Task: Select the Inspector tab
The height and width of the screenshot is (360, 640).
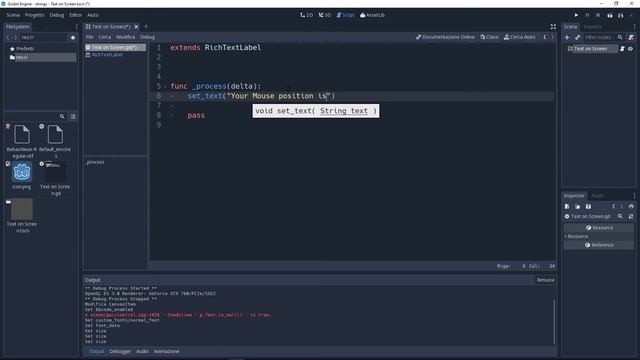Action: coord(574,196)
